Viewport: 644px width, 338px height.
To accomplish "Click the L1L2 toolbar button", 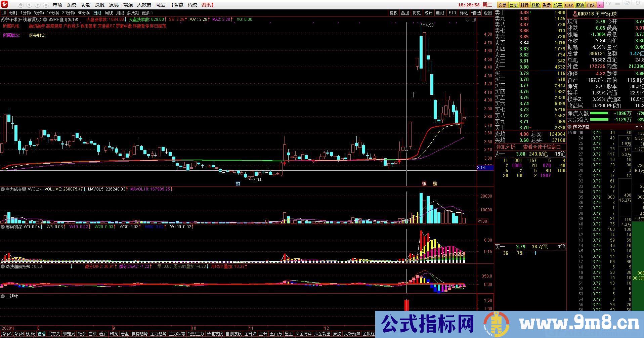I will tap(569, 5).
